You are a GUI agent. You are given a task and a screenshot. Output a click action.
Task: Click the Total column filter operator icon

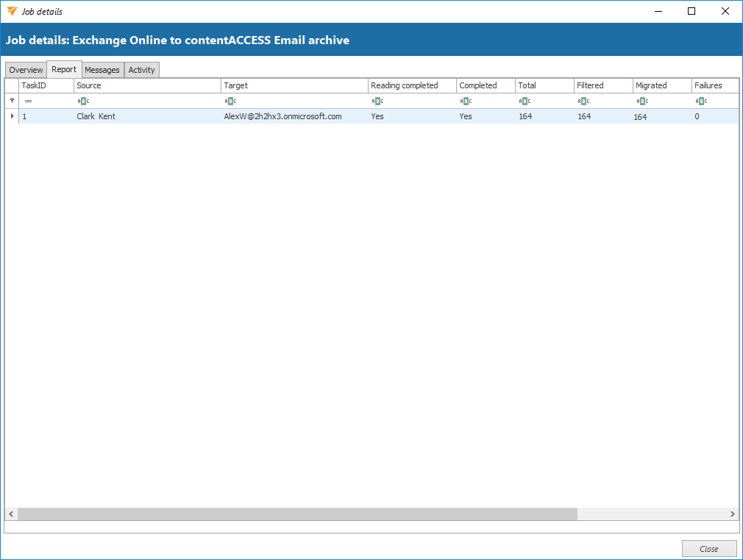pyautogui.click(x=525, y=102)
